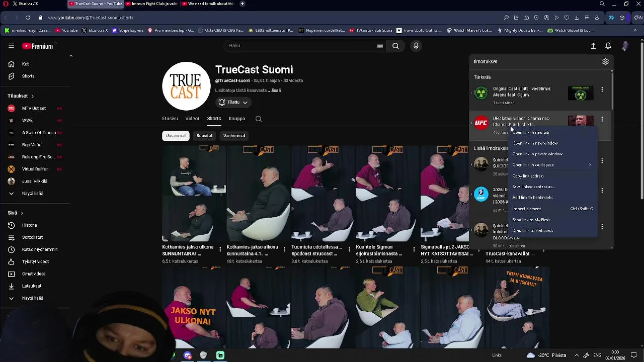Expand the Sinä section chevron
644x362 pixels.
[x=22, y=213]
